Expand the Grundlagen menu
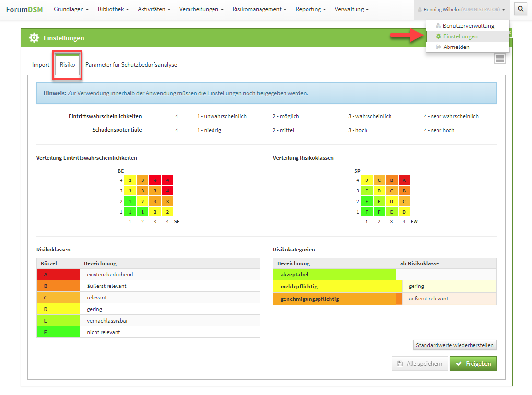Screen dimensions: 532x395 [71, 9]
